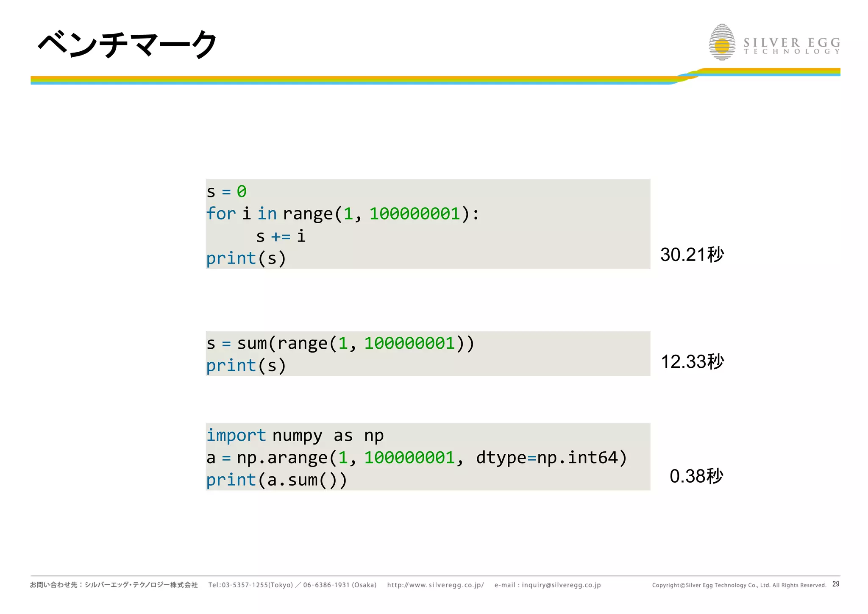This screenshot has width=868, height=614.
Task: Click the np.arange code line
Action: click(x=417, y=458)
